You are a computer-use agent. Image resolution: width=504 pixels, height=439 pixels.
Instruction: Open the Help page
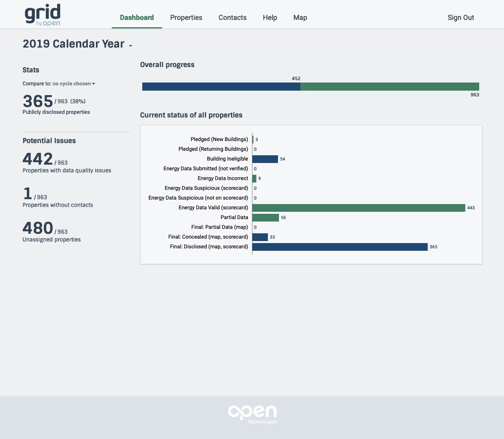269,17
